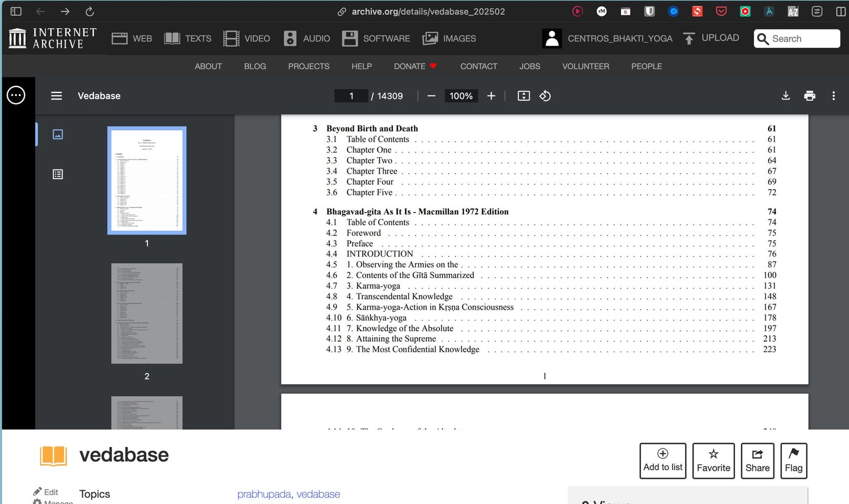The height and width of the screenshot is (504, 849).
Task: Go to the BLOG navigation item
Action: 255,66
